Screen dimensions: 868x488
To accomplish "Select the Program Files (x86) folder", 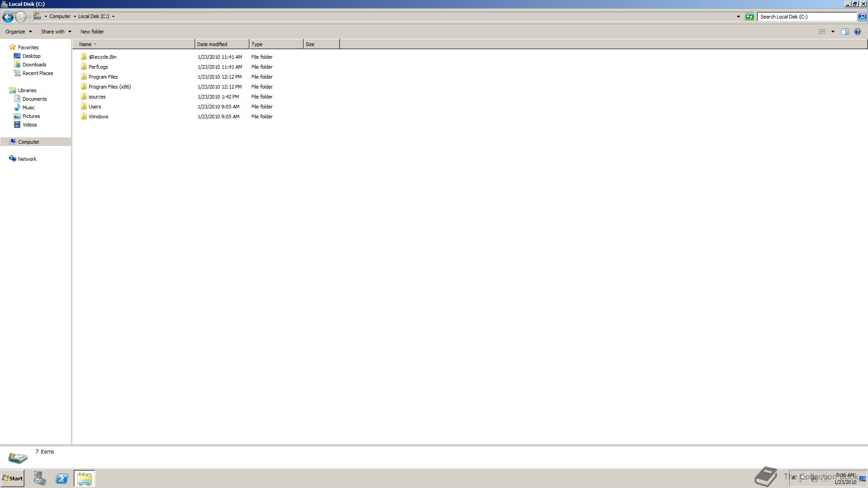I will click(109, 87).
